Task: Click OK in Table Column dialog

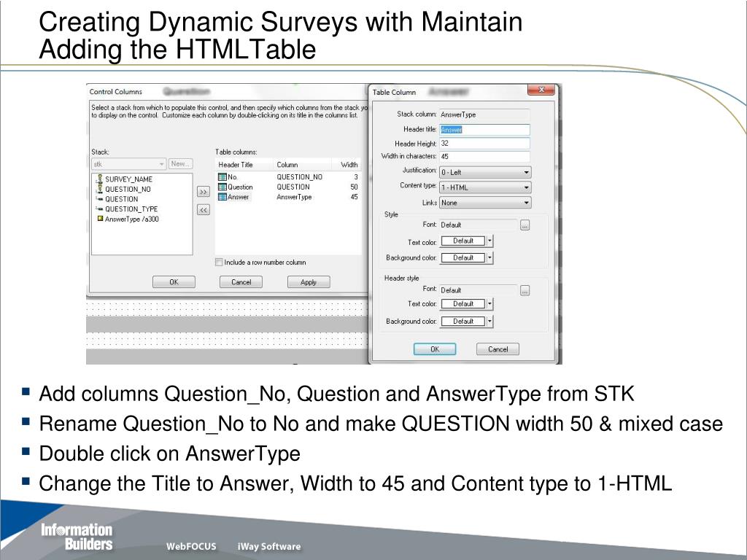Action: point(435,349)
